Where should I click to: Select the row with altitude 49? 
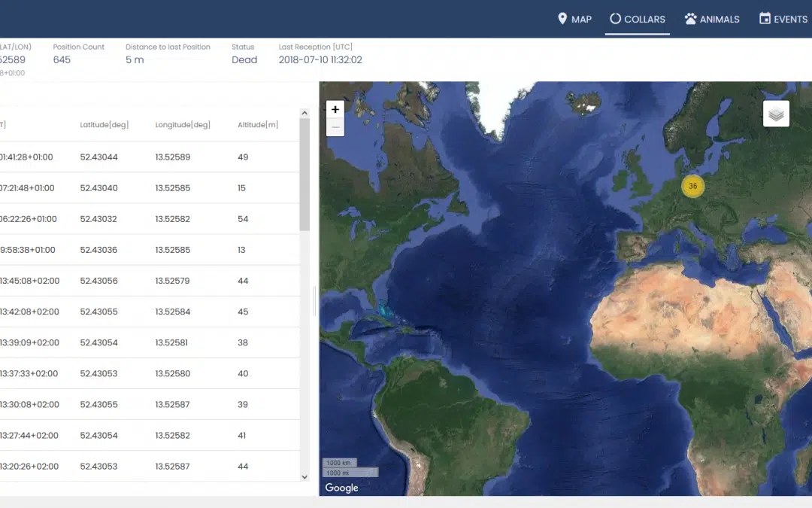pyautogui.click(x=150, y=157)
